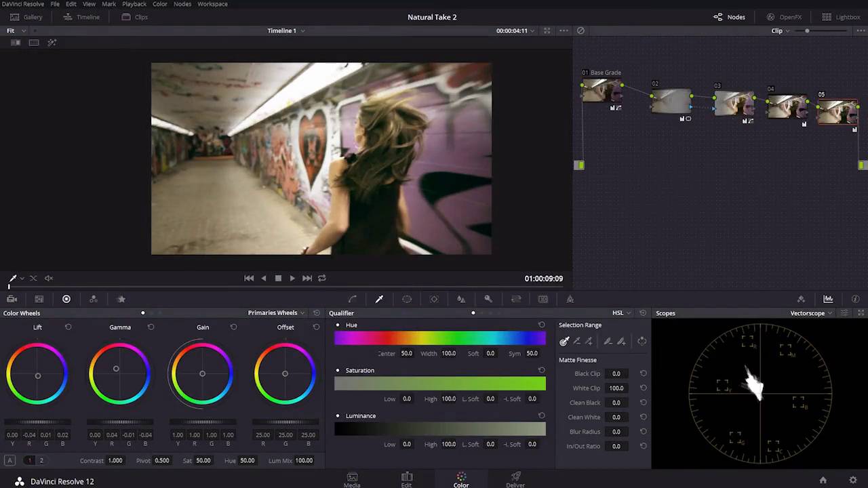
Task: Switch to the Deliver page
Action: (x=515, y=480)
